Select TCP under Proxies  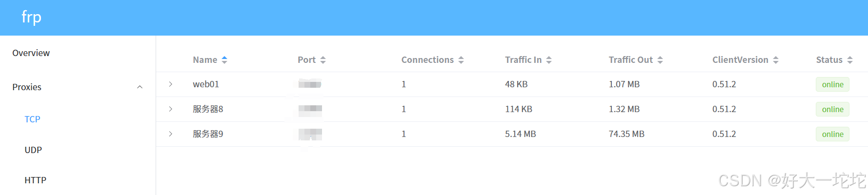click(x=33, y=119)
